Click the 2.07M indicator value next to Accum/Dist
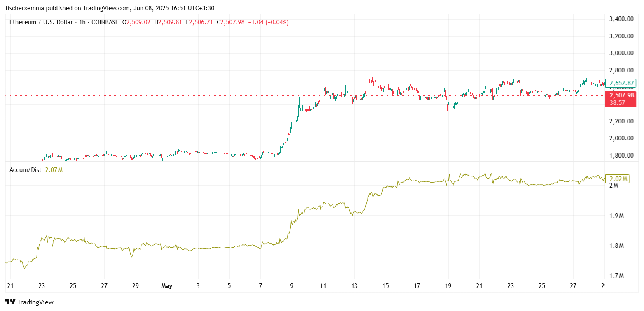The width and height of the screenshot is (644, 311). pos(54,169)
